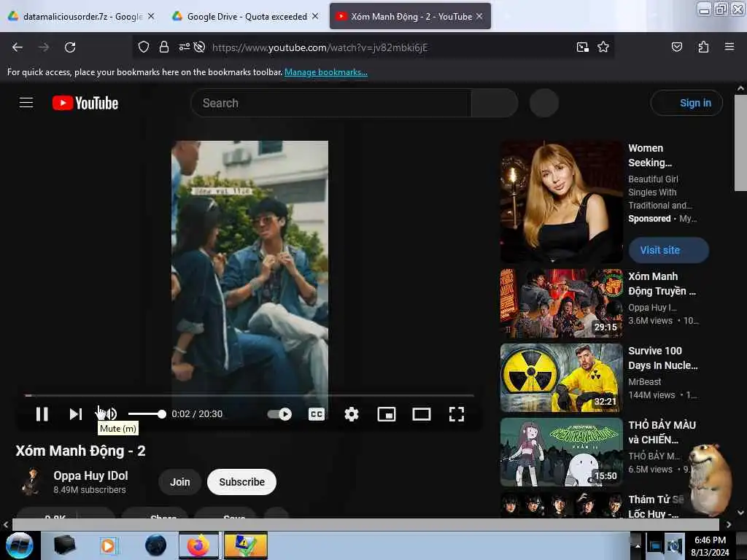The height and width of the screenshot is (560, 747).
Task: Skip to the next video
Action: tap(76, 414)
